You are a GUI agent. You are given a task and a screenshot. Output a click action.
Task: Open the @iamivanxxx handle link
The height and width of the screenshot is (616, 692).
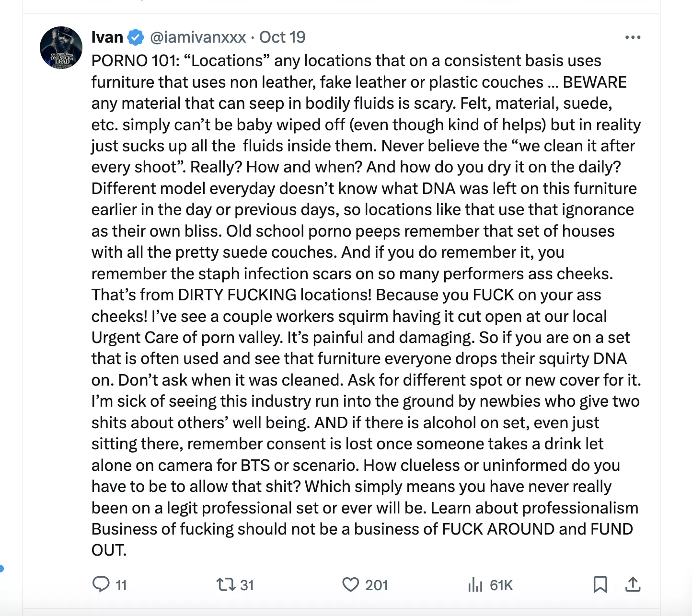pos(198,37)
